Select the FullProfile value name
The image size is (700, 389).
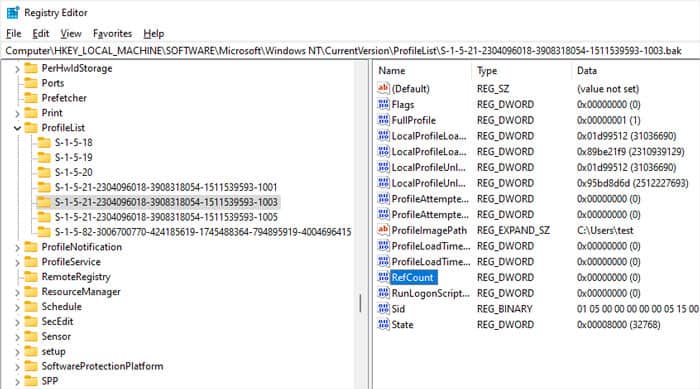point(413,120)
